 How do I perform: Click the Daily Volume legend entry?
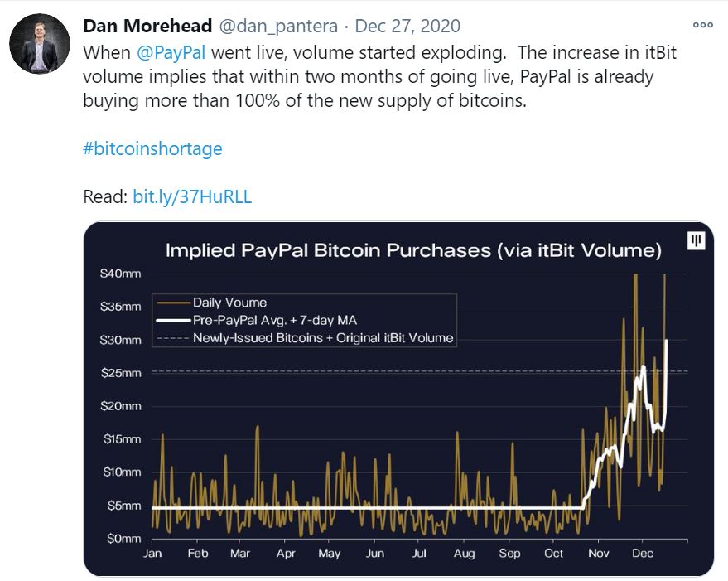[x=229, y=303]
